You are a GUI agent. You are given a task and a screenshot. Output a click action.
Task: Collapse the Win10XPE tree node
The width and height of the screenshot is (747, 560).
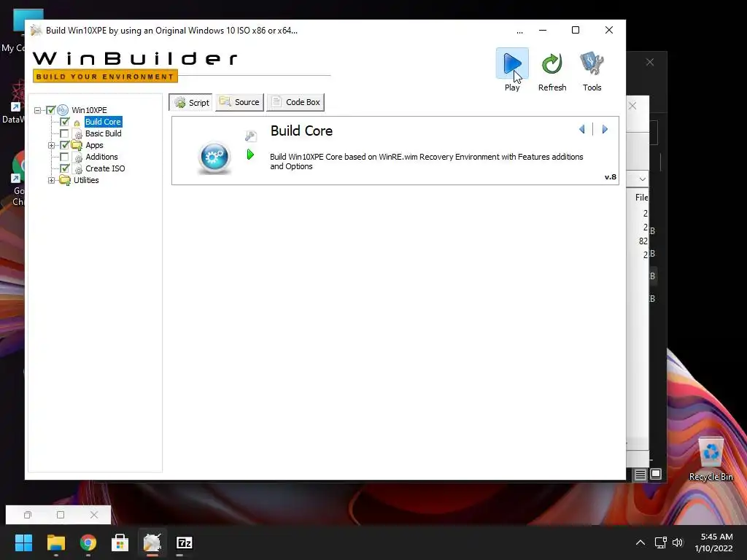click(38, 111)
